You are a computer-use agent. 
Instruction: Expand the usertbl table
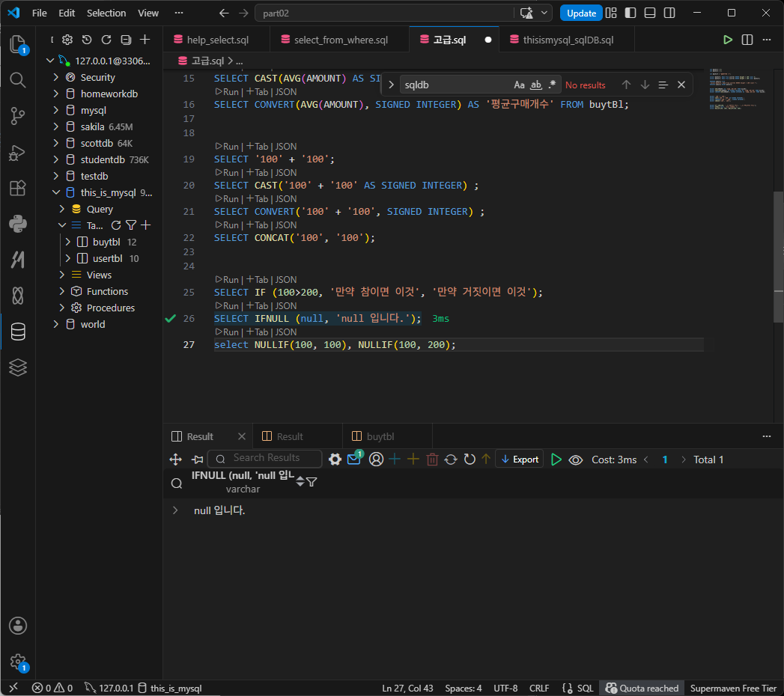point(68,259)
